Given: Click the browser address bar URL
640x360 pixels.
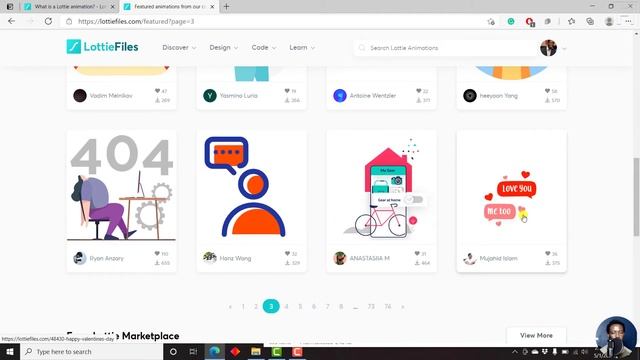Looking at the screenshot, I should click(x=136, y=22).
